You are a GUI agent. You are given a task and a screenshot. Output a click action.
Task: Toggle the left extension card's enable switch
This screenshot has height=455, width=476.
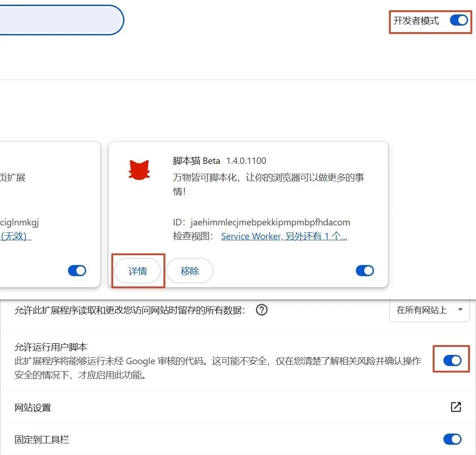click(77, 271)
